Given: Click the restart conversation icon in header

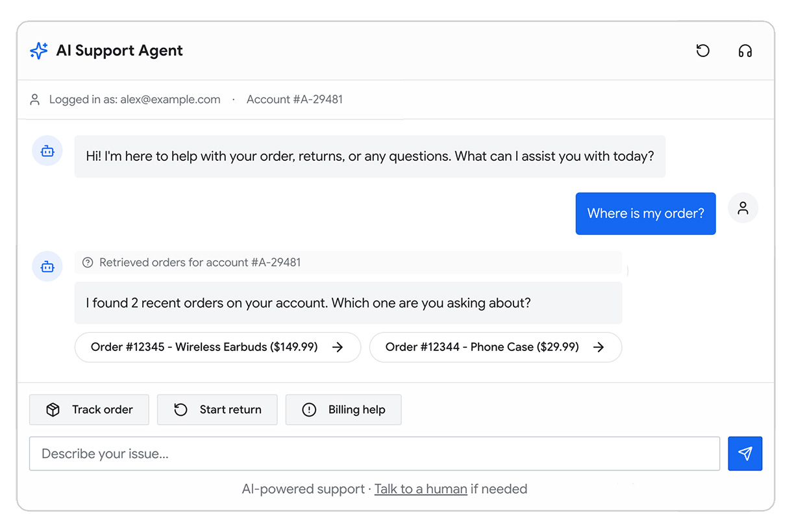Looking at the screenshot, I should tap(702, 51).
